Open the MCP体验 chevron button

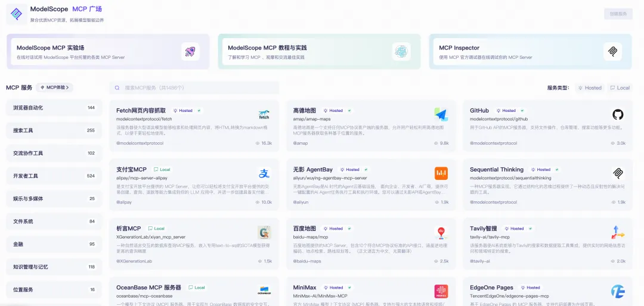coord(55,88)
